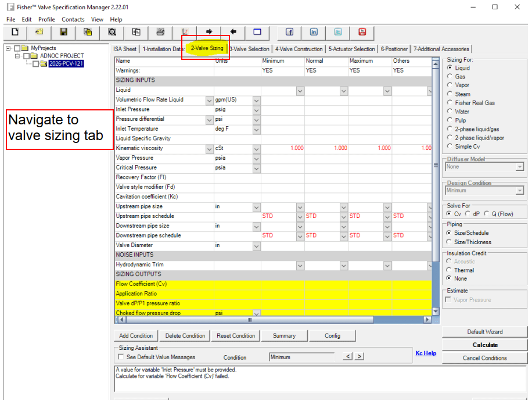This screenshot has width=532, height=401.
Task: Click the Reset Condition button
Action: click(x=236, y=335)
